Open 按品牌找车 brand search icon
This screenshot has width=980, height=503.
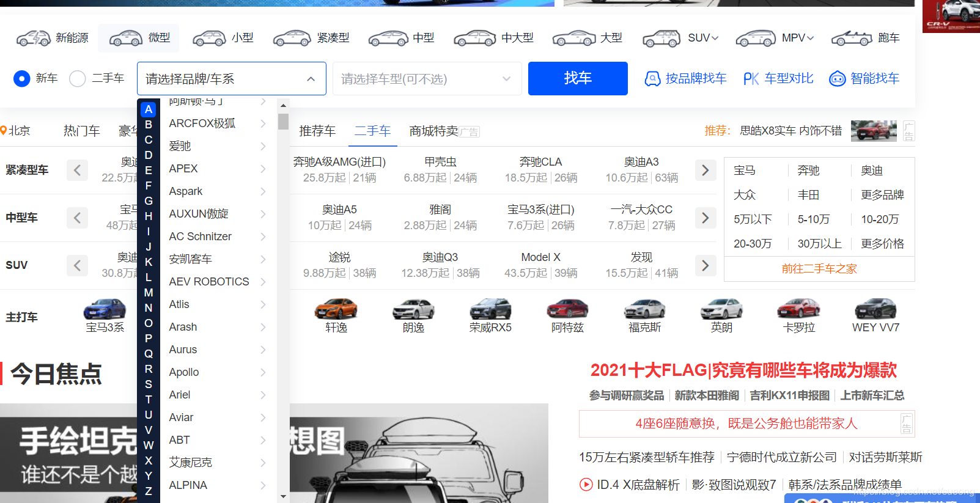pos(652,79)
